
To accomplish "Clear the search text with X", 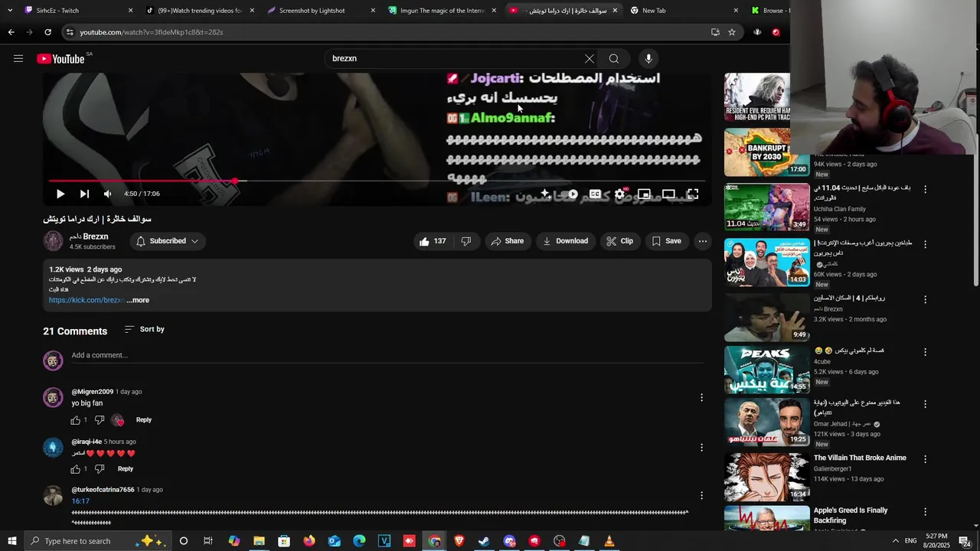I will [589, 58].
